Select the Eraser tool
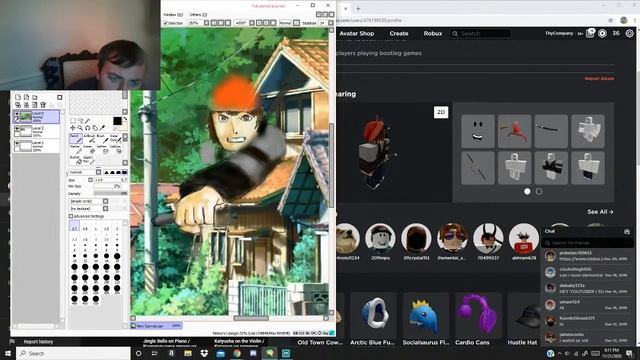Screen dimensions: 640x360 [x=90, y=149]
